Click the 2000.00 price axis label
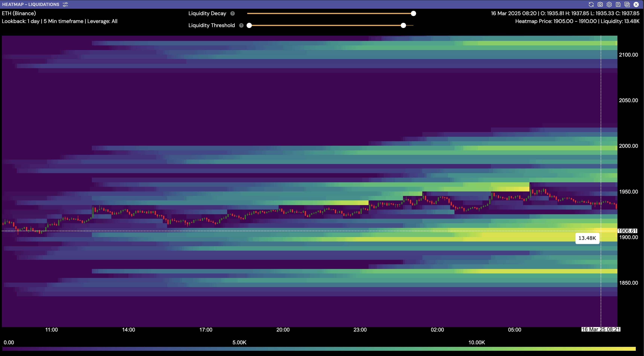Image resolution: width=644 pixels, height=356 pixels. pyautogui.click(x=628, y=146)
